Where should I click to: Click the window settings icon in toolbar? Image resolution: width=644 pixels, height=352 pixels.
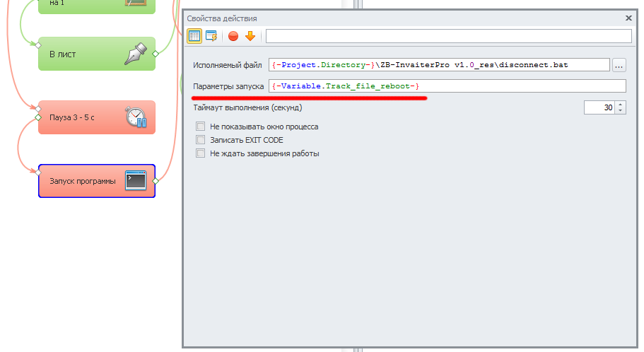coord(211,36)
